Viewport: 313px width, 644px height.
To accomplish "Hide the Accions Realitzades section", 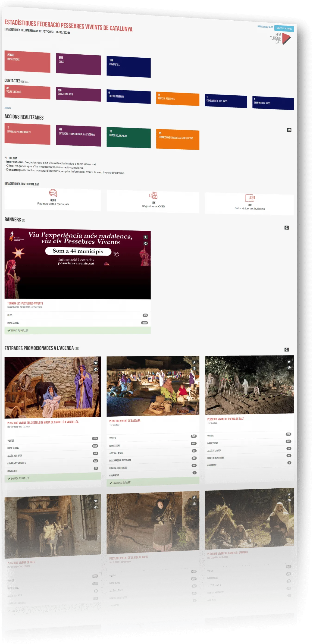I will 289,130.
